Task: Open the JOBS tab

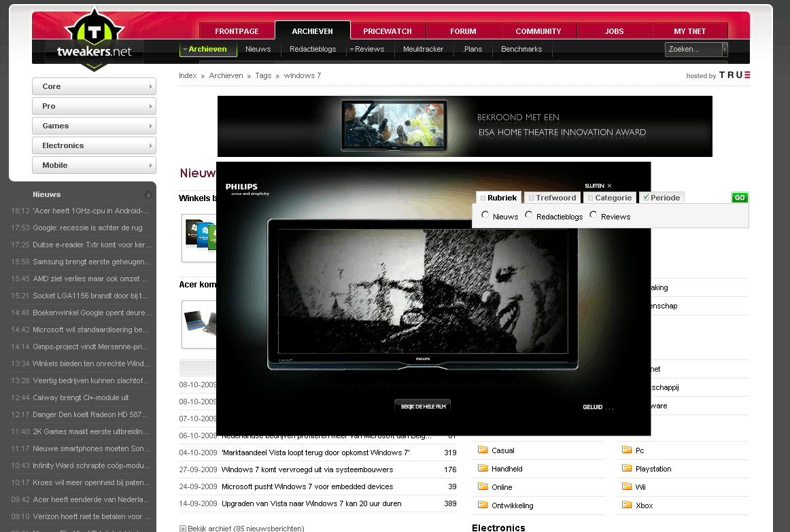Action: pos(614,31)
